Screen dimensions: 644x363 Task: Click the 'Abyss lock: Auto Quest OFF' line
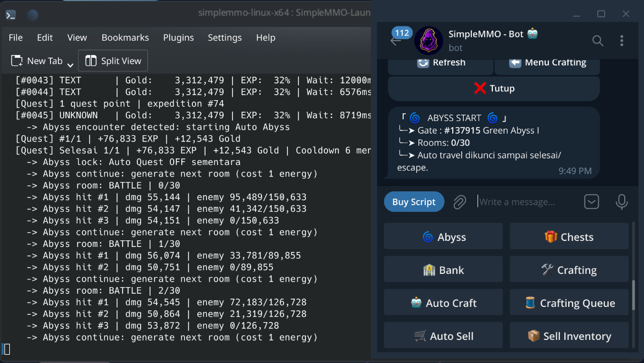pyautogui.click(x=134, y=162)
